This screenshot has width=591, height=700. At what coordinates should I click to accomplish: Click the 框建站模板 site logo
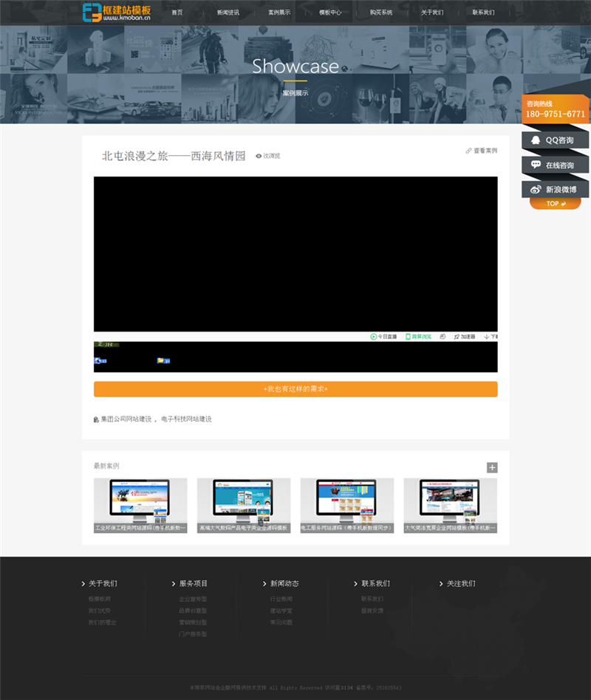[x=117, y=12]
